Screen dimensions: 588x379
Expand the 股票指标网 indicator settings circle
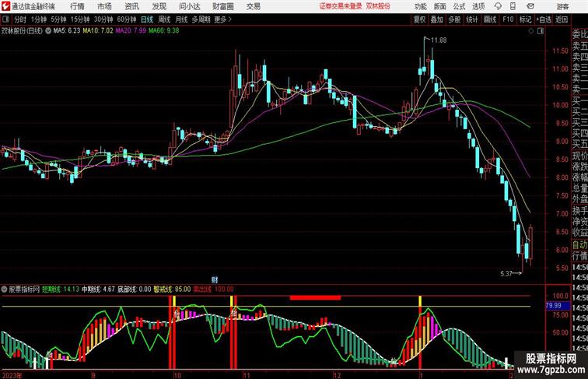4,290
